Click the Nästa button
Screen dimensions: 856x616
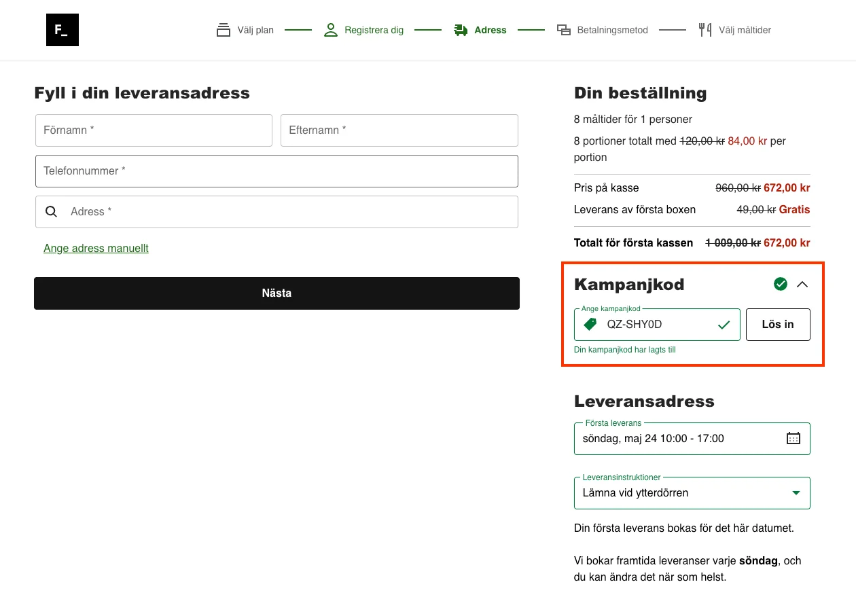pyautogui.click(x=277, y=293)
